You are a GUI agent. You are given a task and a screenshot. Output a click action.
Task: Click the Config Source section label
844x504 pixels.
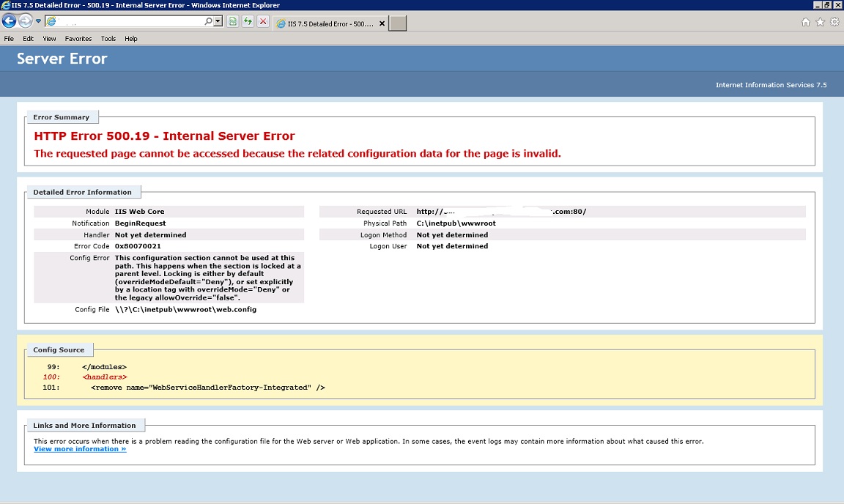pos(59,350)
